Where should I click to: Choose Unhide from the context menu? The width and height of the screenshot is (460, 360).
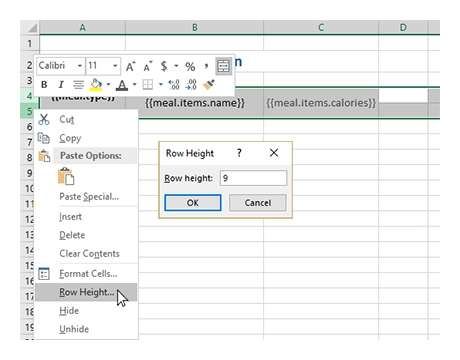pos(86,329)
